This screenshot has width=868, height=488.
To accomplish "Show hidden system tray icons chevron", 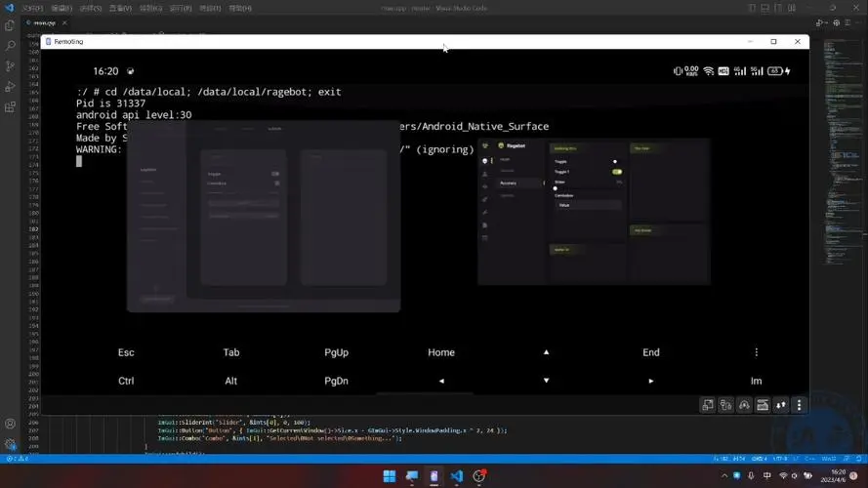I will 724,476.
